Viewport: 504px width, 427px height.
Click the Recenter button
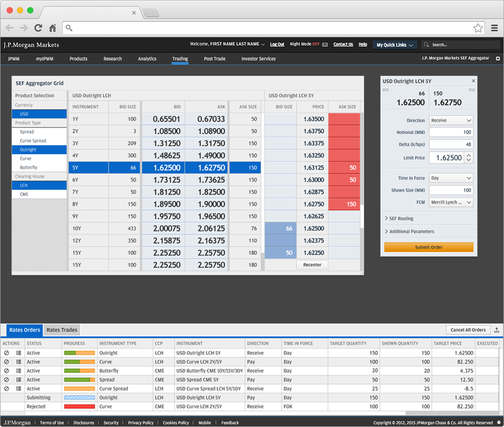(x=312, y=264)
